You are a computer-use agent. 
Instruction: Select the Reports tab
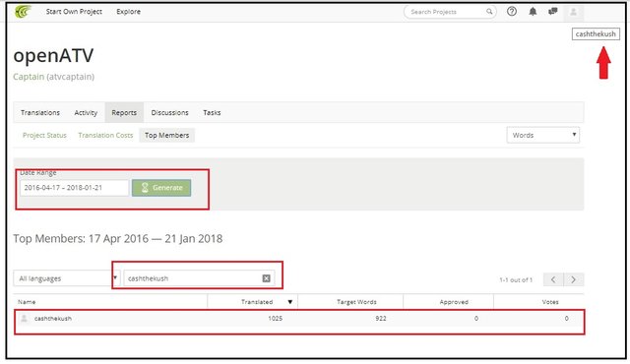[124, 113]
